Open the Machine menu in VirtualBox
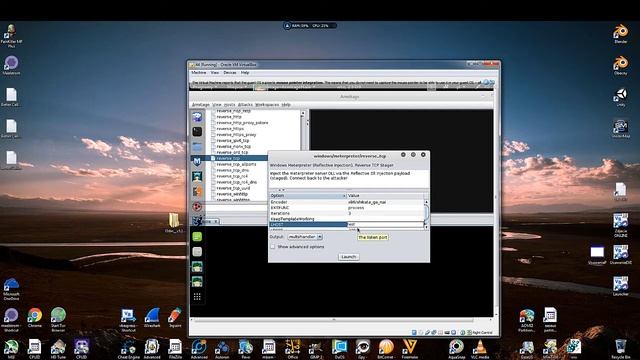Image resolution: width=640 pixels, height=360 pixels. point(199,73)
